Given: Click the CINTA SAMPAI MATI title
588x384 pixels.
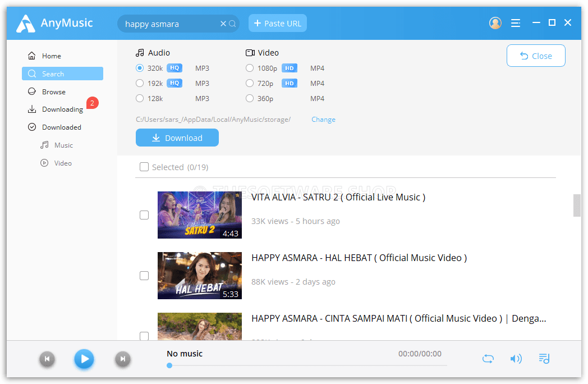Looking at the screenshot, I should 398,319.
